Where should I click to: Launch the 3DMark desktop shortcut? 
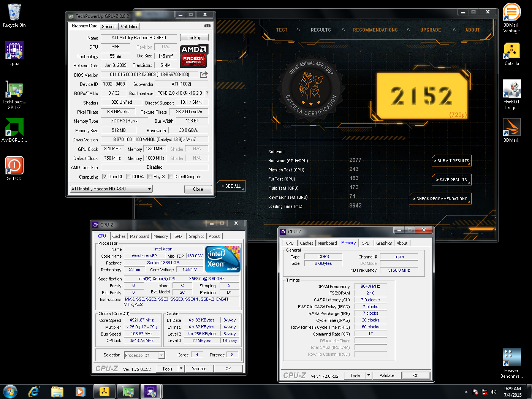coord(511,130)
